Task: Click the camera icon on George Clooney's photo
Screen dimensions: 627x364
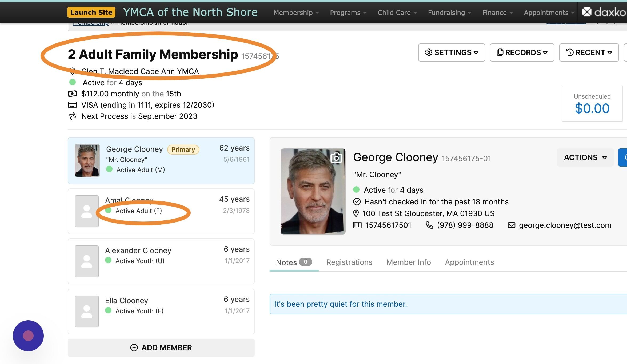Action: (336, 158)
